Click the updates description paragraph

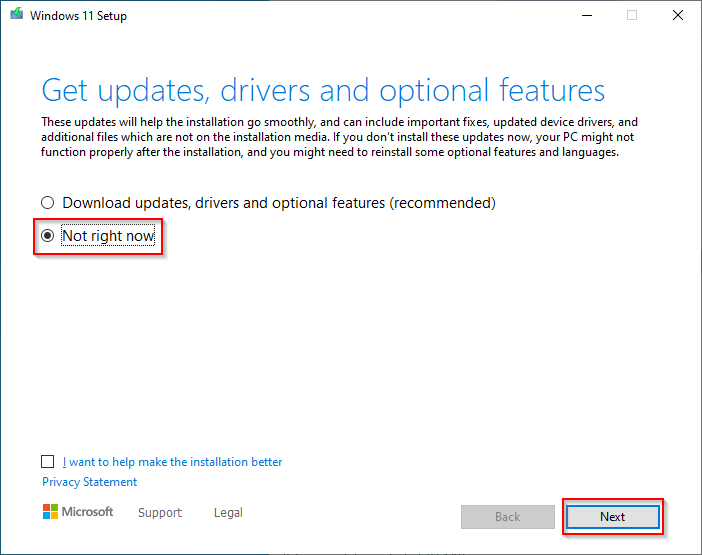click(x=339, y=137)
